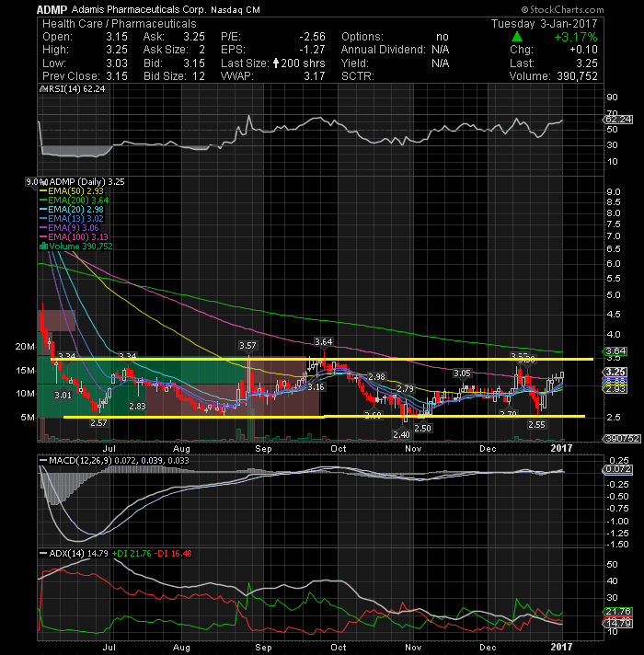The width and height of the screenshot is (644, 655).
Task: Click the 3.57 price peak label
Action: coord(247,346)
